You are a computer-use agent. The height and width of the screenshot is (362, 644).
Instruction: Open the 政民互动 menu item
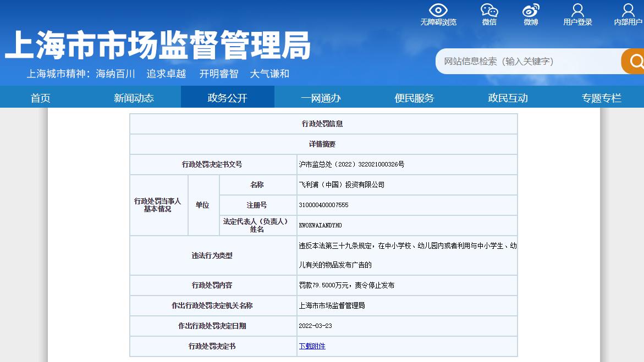tap(508, 97)
